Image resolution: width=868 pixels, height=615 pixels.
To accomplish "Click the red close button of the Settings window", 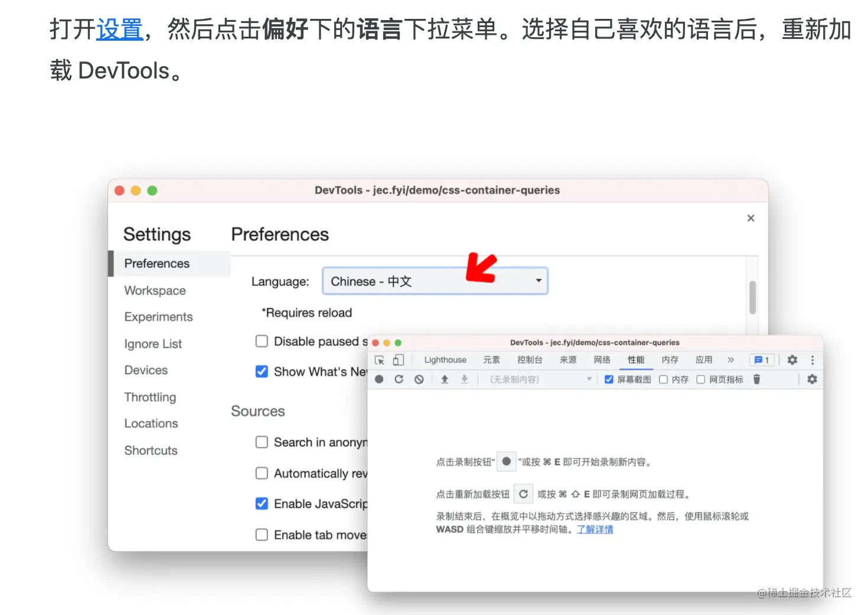I will (119, 191).
